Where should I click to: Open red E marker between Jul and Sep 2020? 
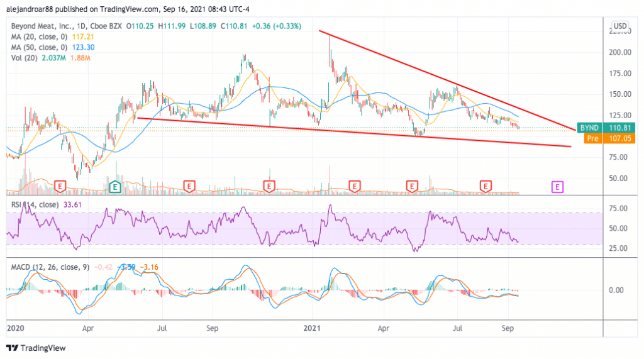(x=189, y=187)
